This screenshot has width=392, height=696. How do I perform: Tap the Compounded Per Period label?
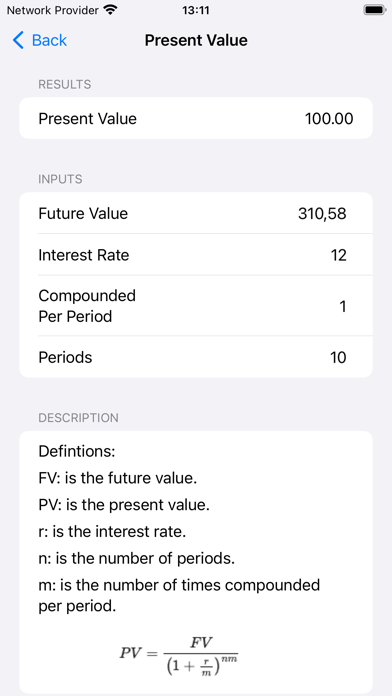(87, 306)
